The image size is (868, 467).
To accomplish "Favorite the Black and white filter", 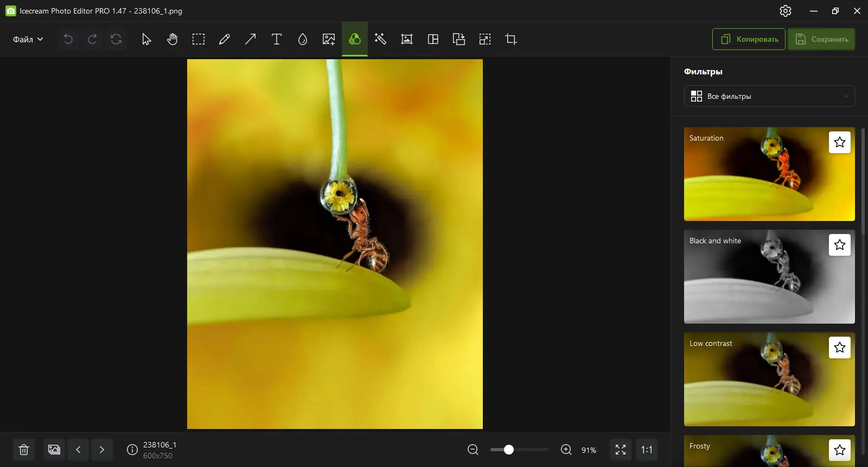I will [x=839, y=245].
